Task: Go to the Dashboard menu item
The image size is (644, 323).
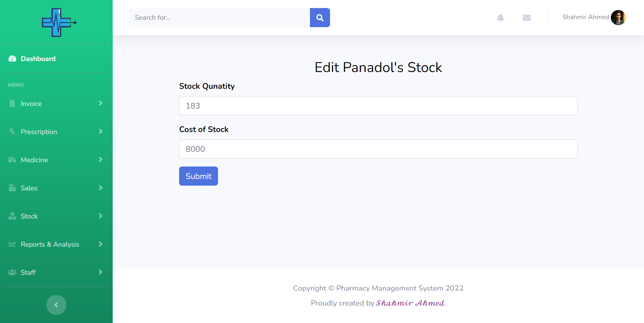Action: [x=38, y=59]
